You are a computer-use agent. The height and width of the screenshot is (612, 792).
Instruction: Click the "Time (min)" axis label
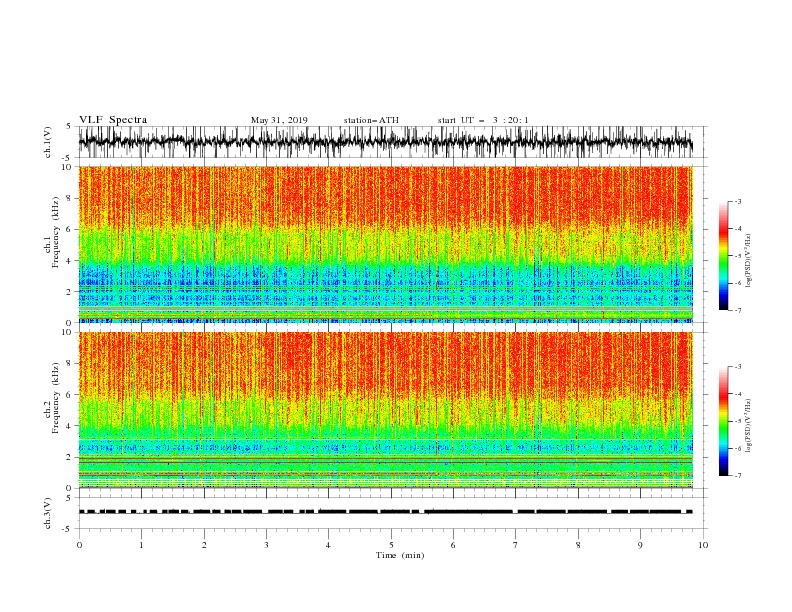click(400, 555)
